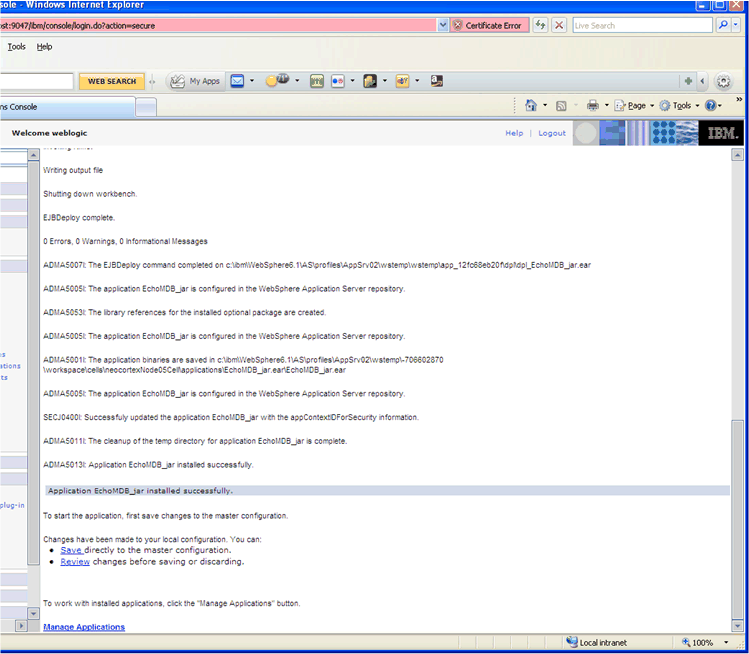Screen dimensions: 749x654
Task: Click the Amazon toolbar icon
Action: point(437,81)
